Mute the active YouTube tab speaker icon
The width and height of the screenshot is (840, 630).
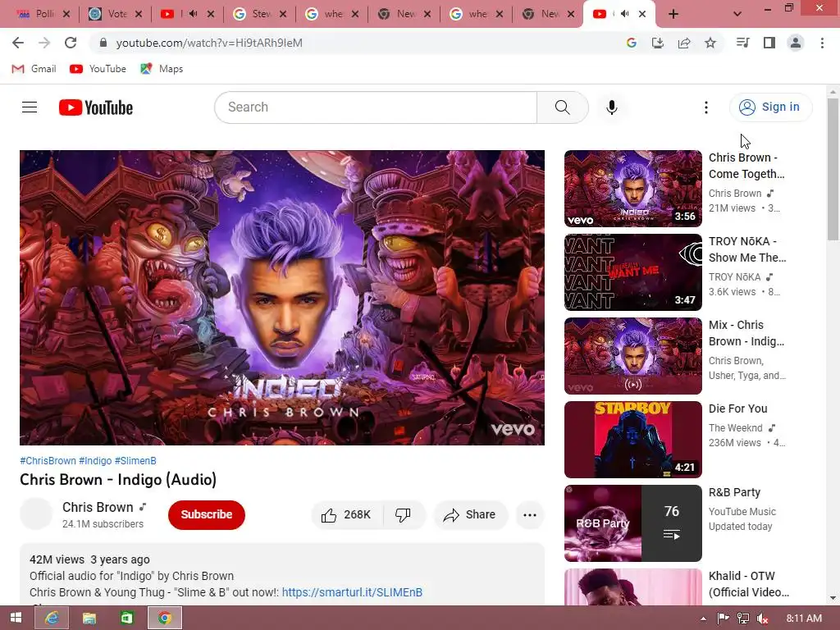tap(624, 14)
